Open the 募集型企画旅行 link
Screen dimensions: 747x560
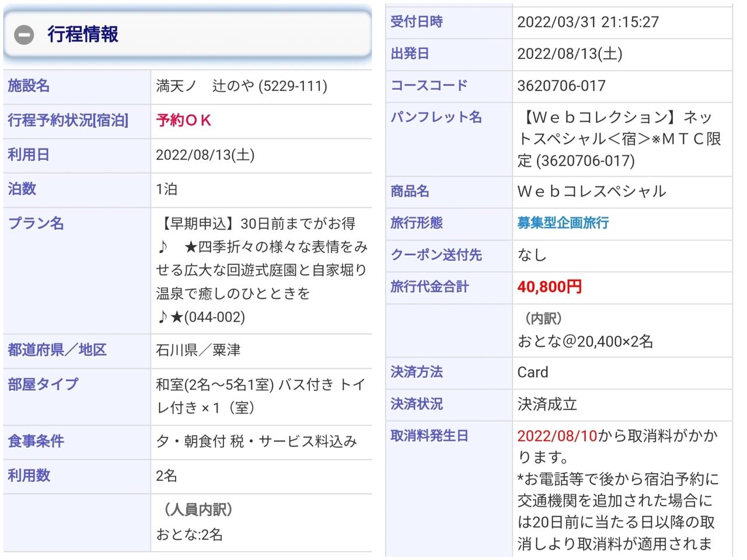click(x=563, y=223)
